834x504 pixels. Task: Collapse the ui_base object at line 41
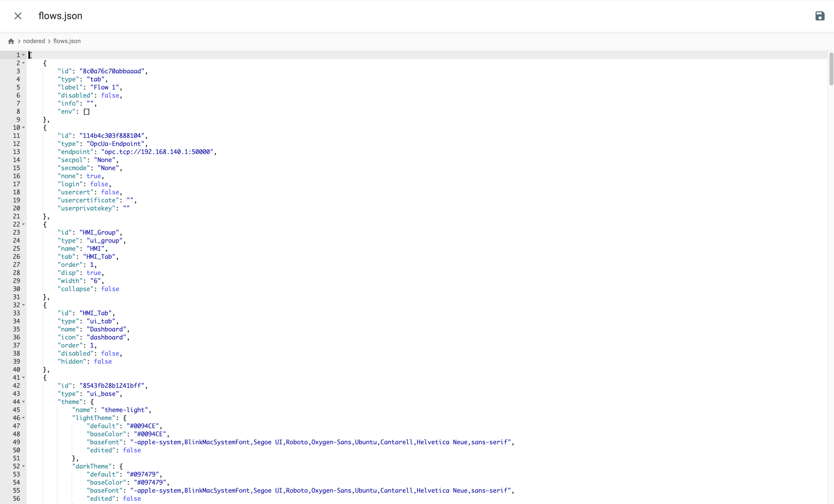[x=23, y=378]
